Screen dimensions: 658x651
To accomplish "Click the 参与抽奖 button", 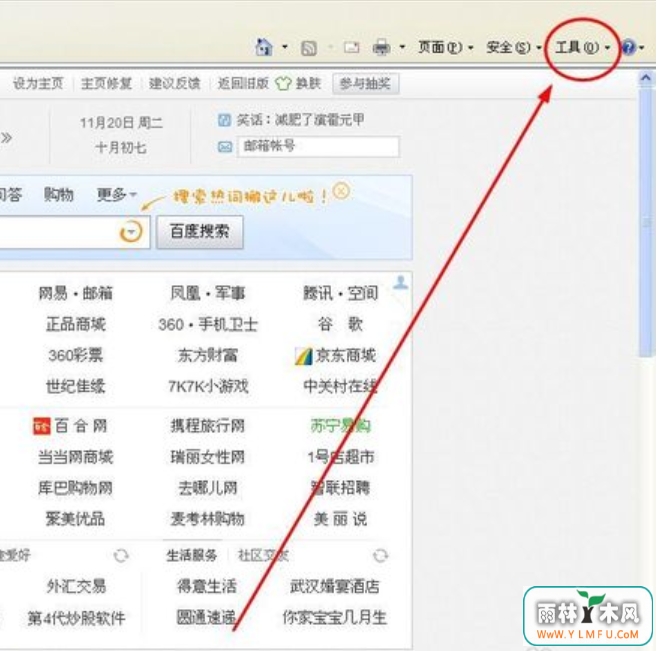I will pos(365,84).
